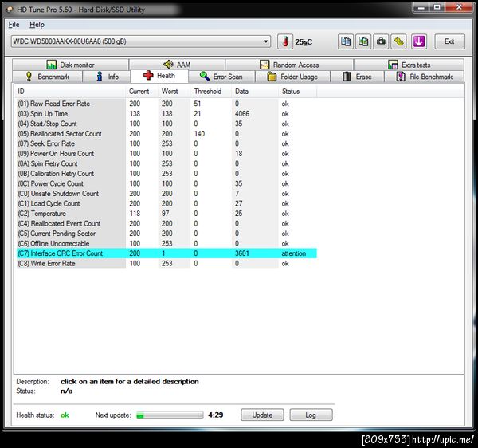Viewport: 478px width, 448px height.
Task: Select the (07) Seek Error Rate row
Action: (167, 143)
